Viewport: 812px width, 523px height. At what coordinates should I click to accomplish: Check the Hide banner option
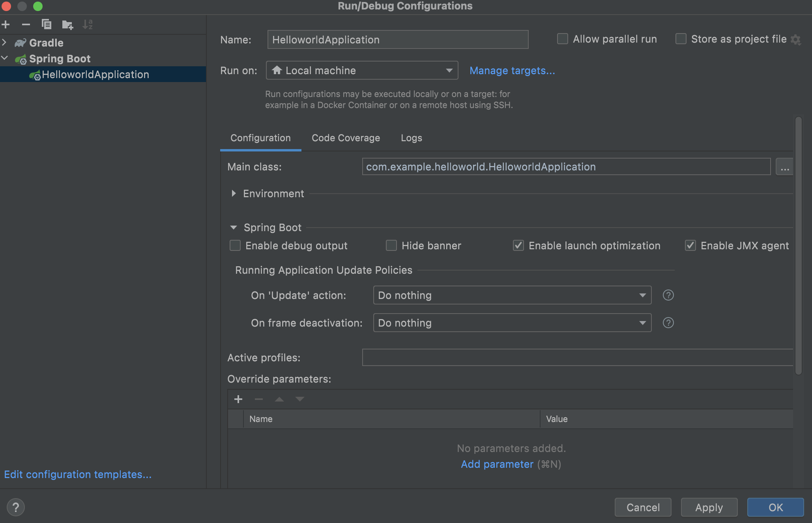click(x=391, y=246)
